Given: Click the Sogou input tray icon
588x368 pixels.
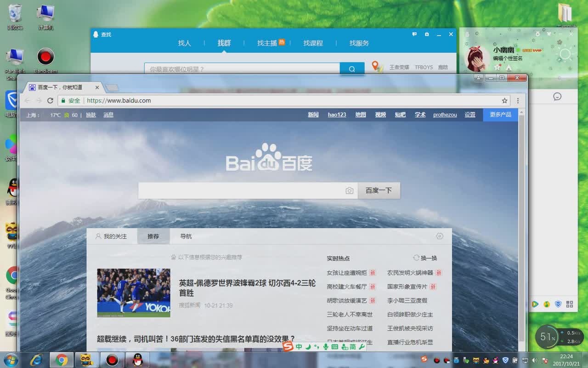Looking at the screenshot, I should click(x=424, y=359).
